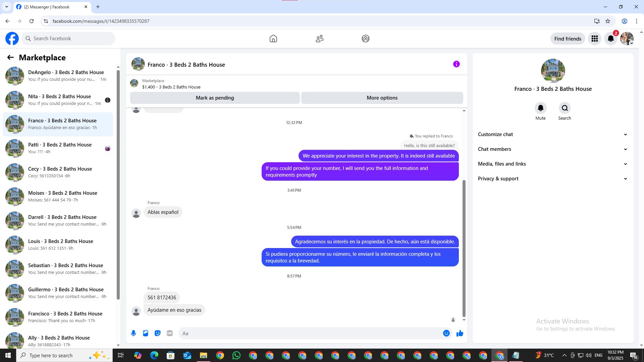Attach a photo or file
Image resolution: width=644 pixels, height=362 pixels.
coord(146,333)
